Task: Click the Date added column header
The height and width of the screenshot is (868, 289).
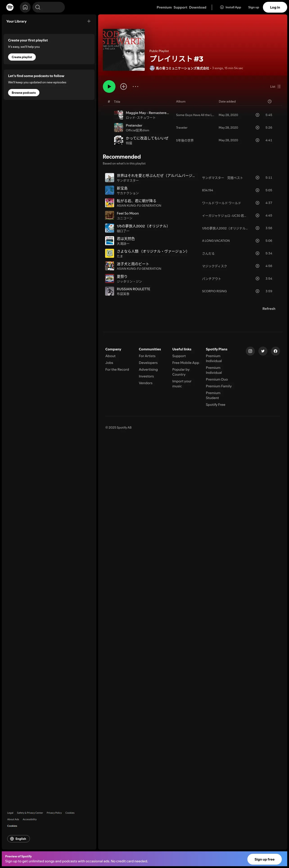Action: click(x=227, y=101)
